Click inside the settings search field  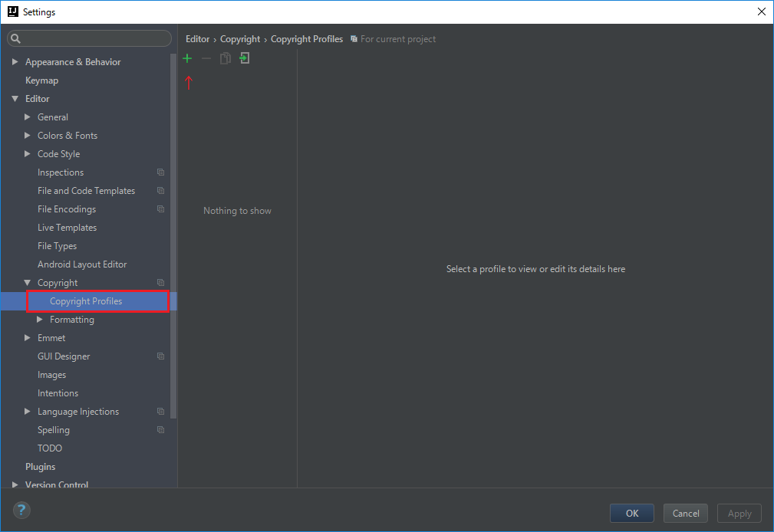[x=89, y=38]
